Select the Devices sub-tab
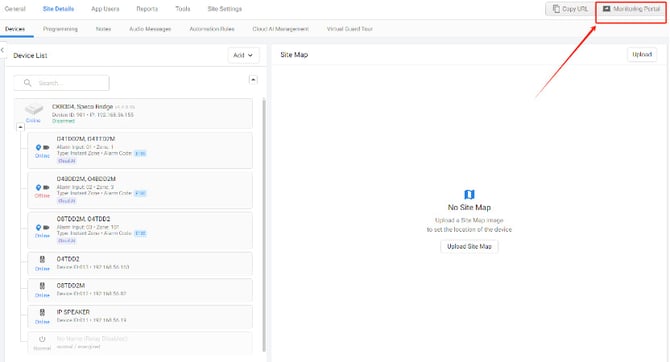This screenshot has width=670, height=362. [x=15, y=29]
